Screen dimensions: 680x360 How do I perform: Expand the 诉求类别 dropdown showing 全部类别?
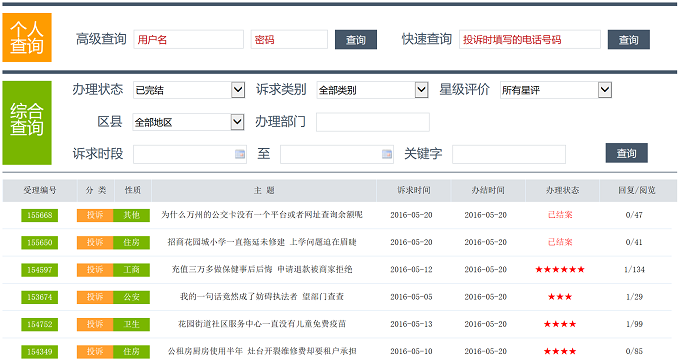point(373,90)
